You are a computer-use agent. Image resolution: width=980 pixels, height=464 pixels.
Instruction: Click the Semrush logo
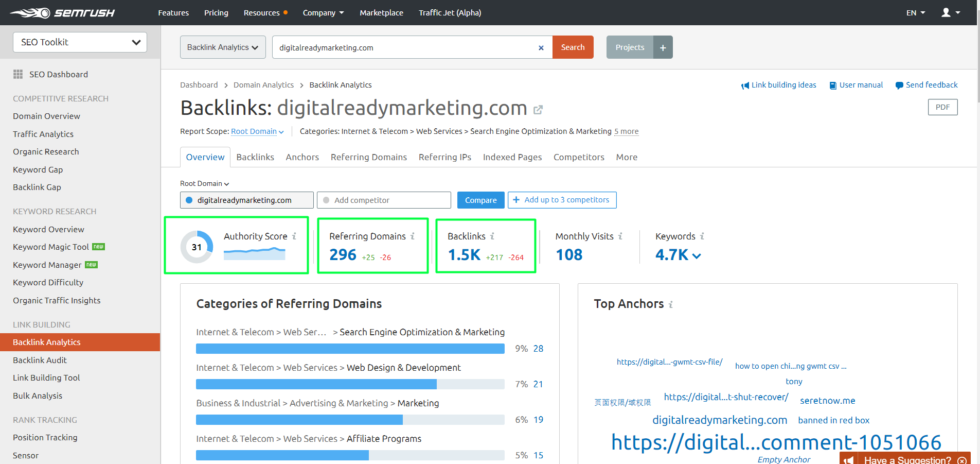(62, 13)
